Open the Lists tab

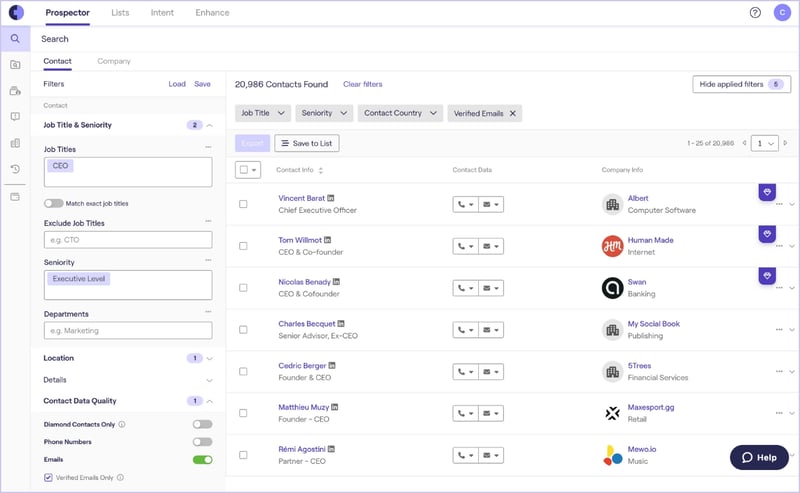click(120, 13)
